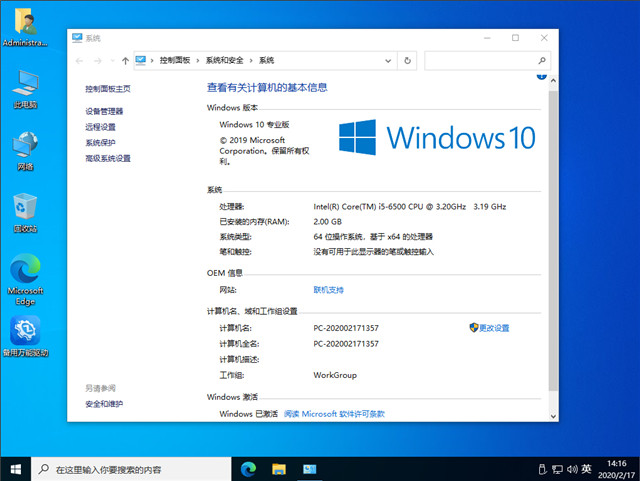Open 系统保护
The height and width of the screenshot is (481, 640).
pyautogui.click(x=100, y=143)
